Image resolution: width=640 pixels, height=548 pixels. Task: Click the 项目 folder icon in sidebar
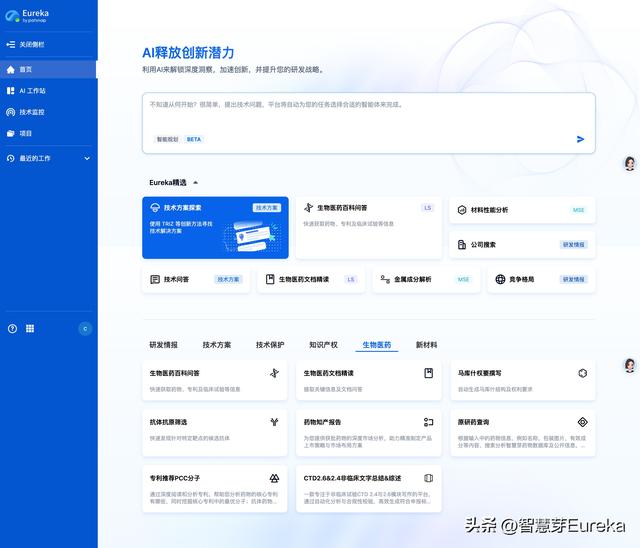(x=11, y=133)
